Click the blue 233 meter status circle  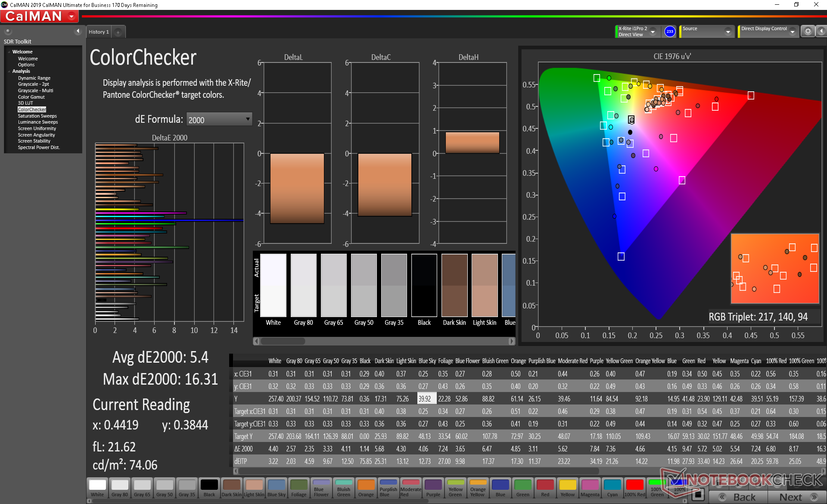(x=669, y=31)
